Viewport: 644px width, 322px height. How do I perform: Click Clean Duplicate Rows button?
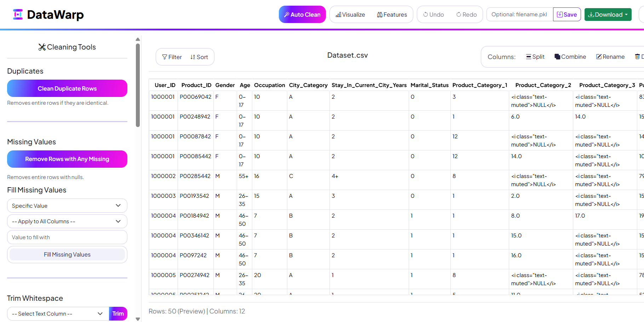pyautogui.click(x=67, y=88)
